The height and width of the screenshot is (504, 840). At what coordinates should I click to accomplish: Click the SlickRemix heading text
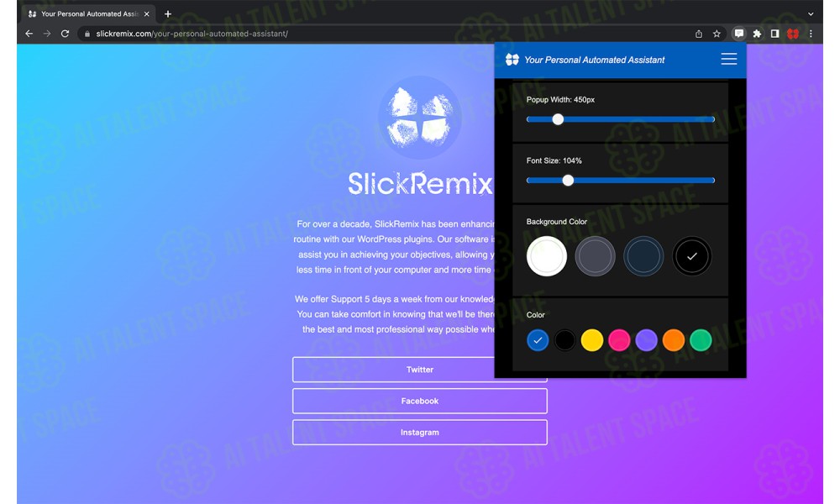420,183
